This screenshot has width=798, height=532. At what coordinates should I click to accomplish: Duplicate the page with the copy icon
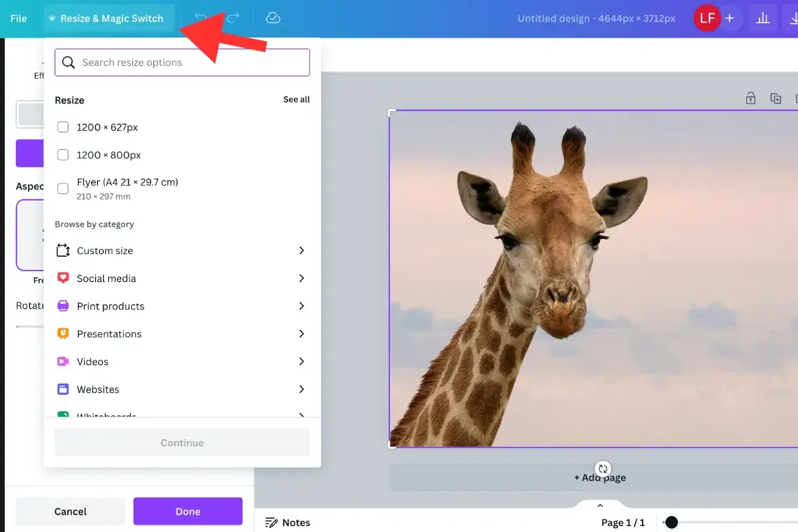[x=775, y=98]
